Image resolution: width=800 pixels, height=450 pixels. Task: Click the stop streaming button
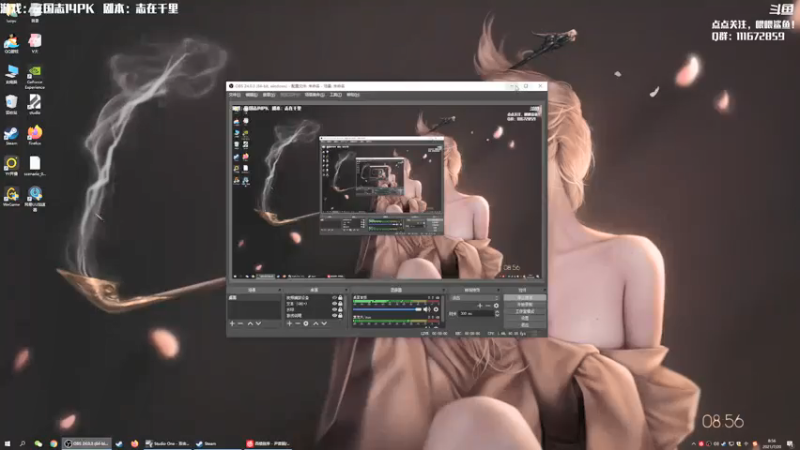coord(524,297)
